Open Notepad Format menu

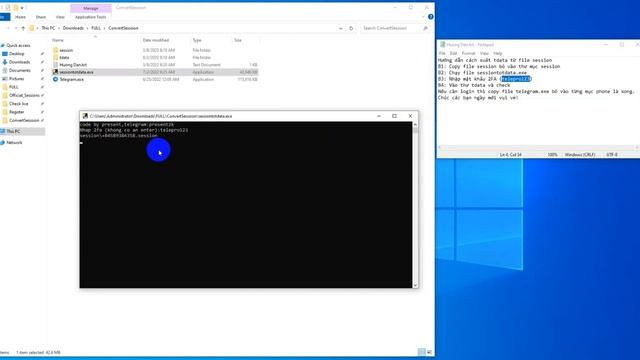[x=468, y=53]
